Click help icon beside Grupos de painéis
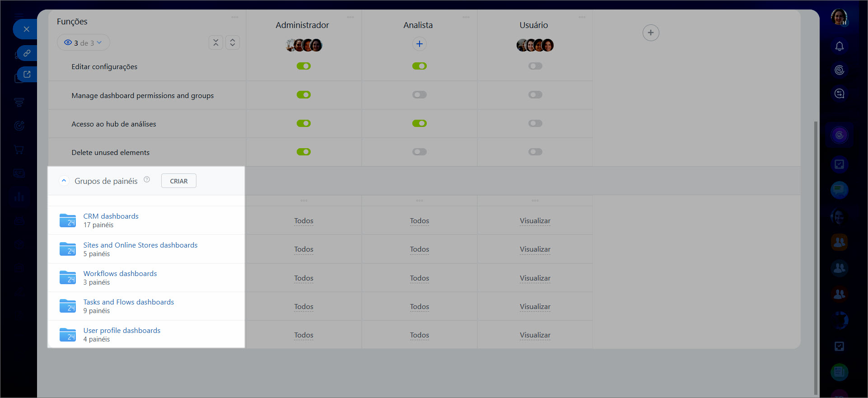868x398 pixels. (147, 179)
